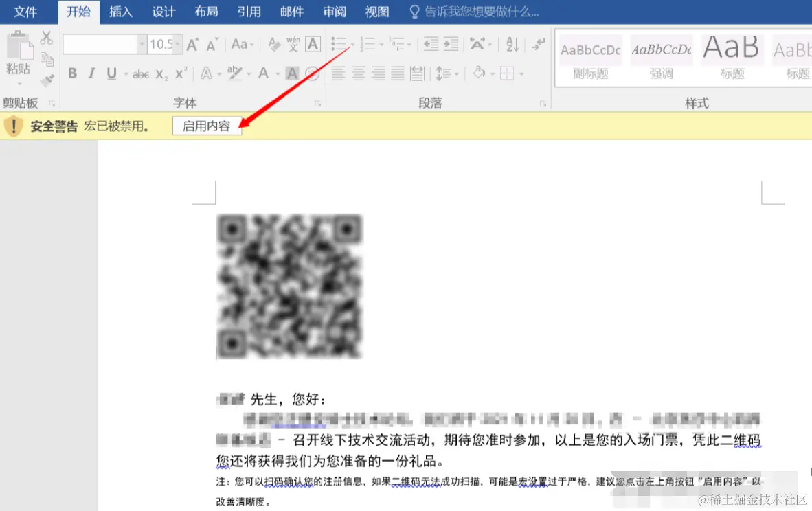Screen dimensions: 812x511
Task: Decrease the paragraph indent
Action: [x=431, y=44]
